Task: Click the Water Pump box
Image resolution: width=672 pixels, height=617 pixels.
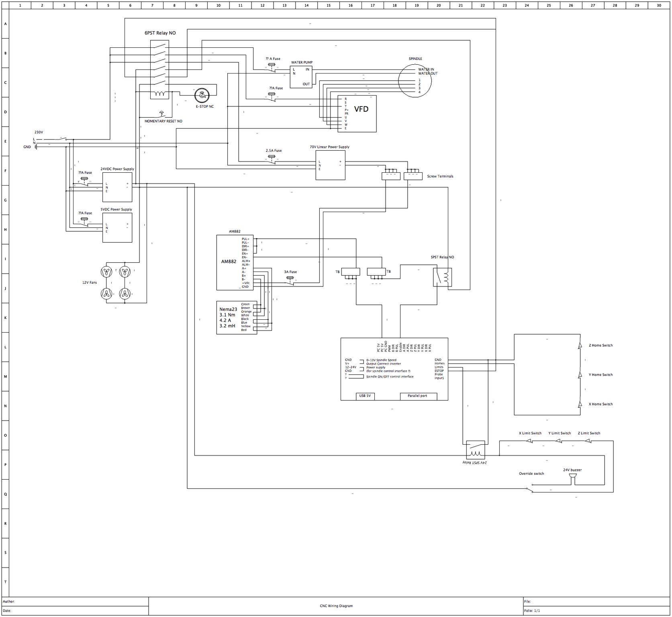Action: pos(301,77)
